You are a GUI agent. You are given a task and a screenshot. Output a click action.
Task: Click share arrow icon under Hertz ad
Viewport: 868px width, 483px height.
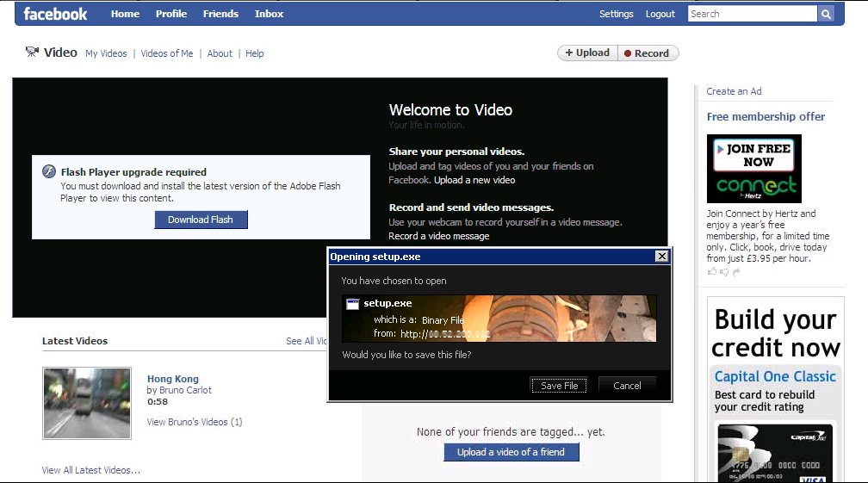tap(736, 272)
